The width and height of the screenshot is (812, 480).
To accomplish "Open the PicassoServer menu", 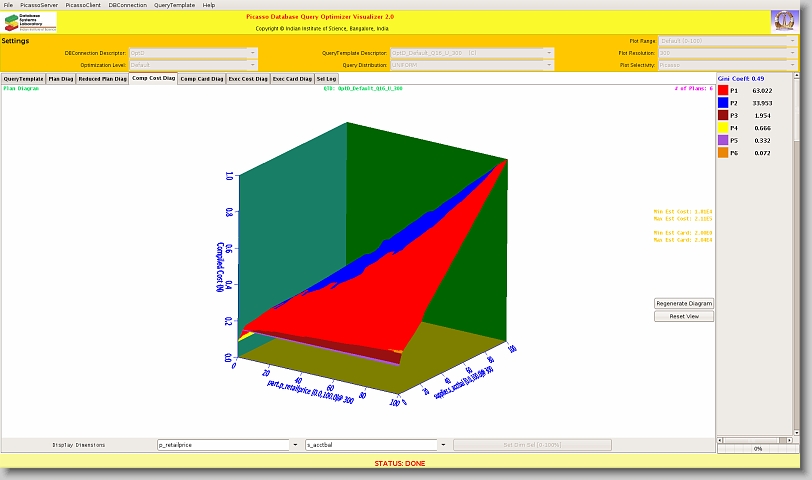I will coord(38,5).
